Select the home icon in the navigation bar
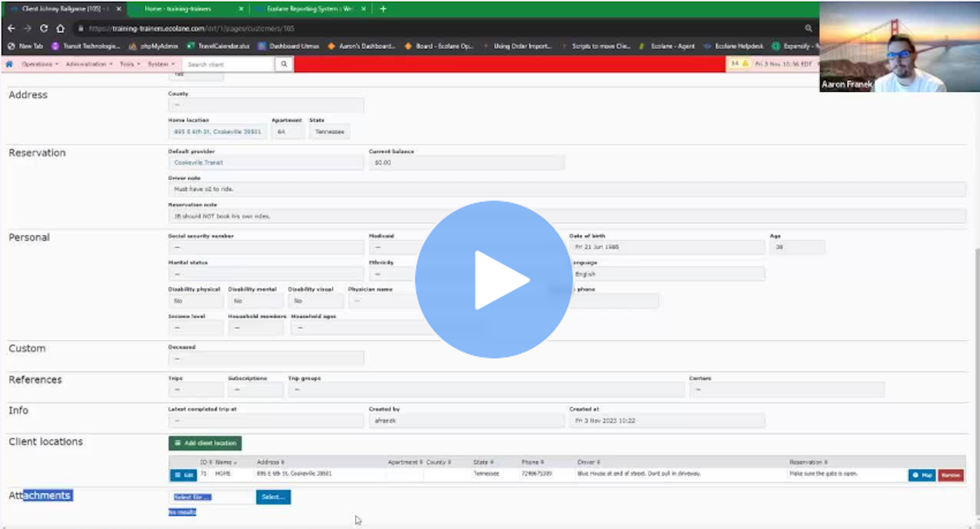Screen dimensions: 980x529 point(9,64)
